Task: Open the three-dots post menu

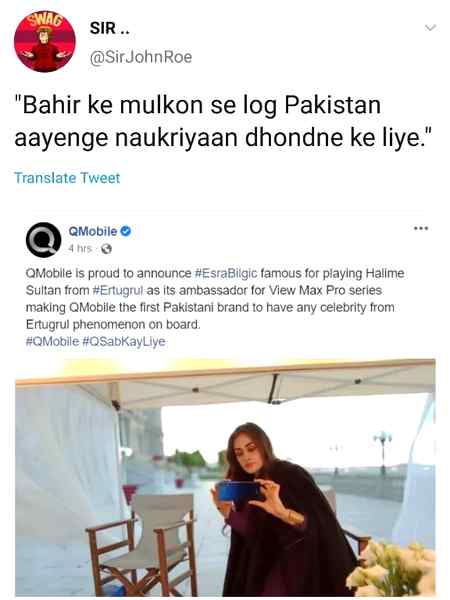Action: (421, 228)
